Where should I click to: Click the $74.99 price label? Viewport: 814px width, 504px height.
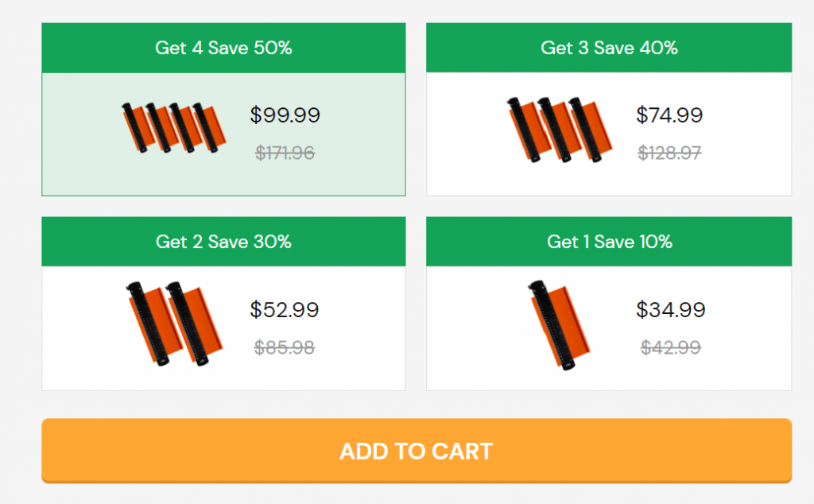[x=669, y=115]
